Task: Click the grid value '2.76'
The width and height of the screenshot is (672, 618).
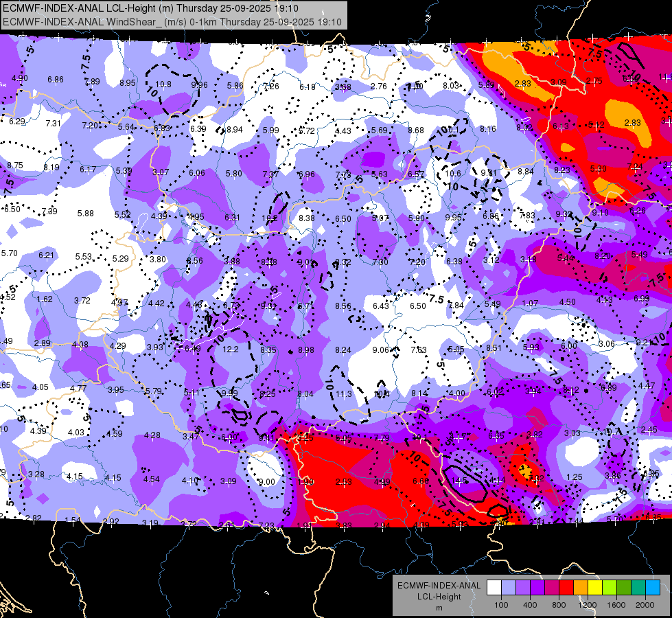Action: coord(379,87)
